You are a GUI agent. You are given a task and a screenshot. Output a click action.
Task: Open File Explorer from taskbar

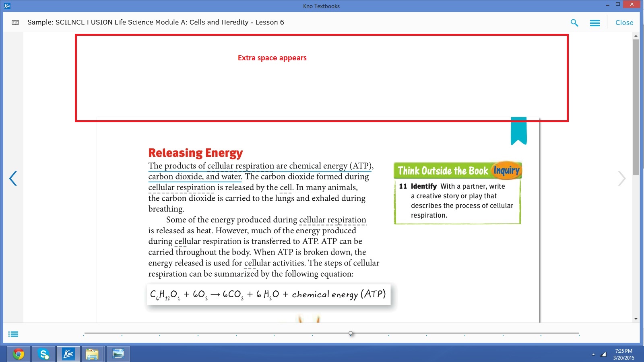[x=92, y=354]
